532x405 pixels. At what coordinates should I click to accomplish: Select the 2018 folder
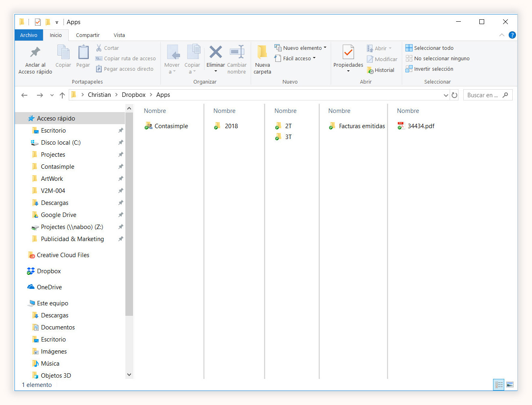click(x=226, y=126)
